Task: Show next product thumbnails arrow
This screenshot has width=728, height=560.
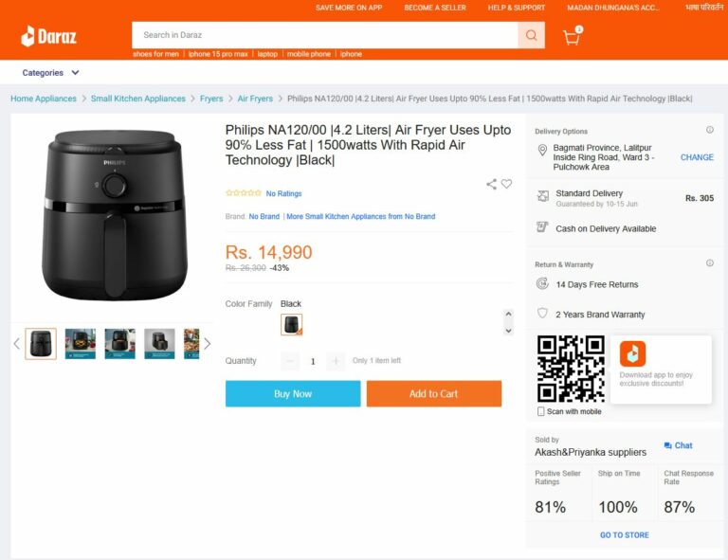Action: [x=208, y=343]
